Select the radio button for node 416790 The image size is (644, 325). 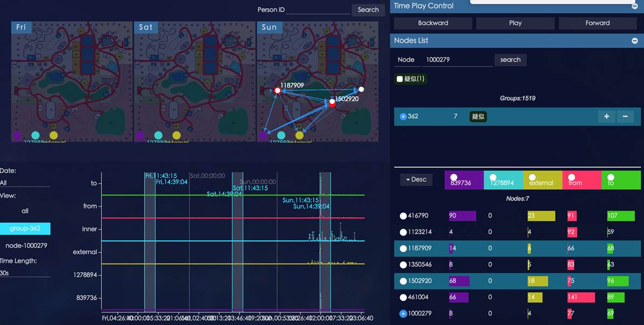(x=403, y=216)
